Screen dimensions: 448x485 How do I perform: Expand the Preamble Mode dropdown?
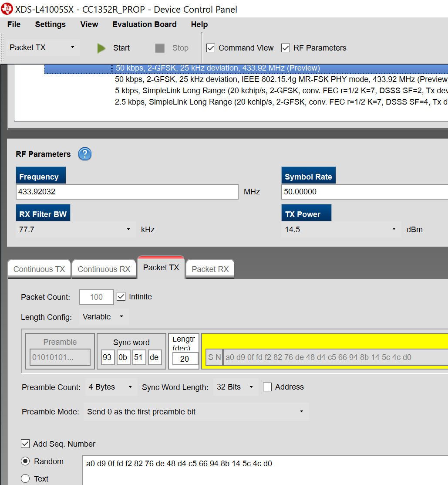(x=196, y=412)
